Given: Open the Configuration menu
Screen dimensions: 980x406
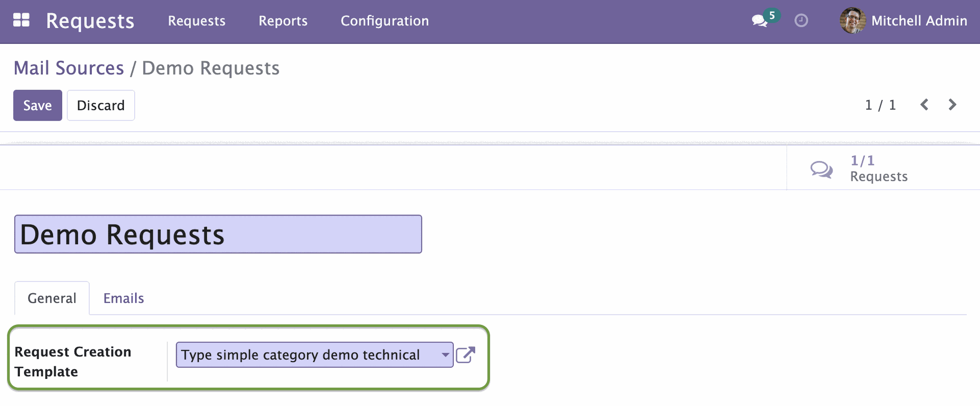Looking at the screenshot, I should pos(384,20).
